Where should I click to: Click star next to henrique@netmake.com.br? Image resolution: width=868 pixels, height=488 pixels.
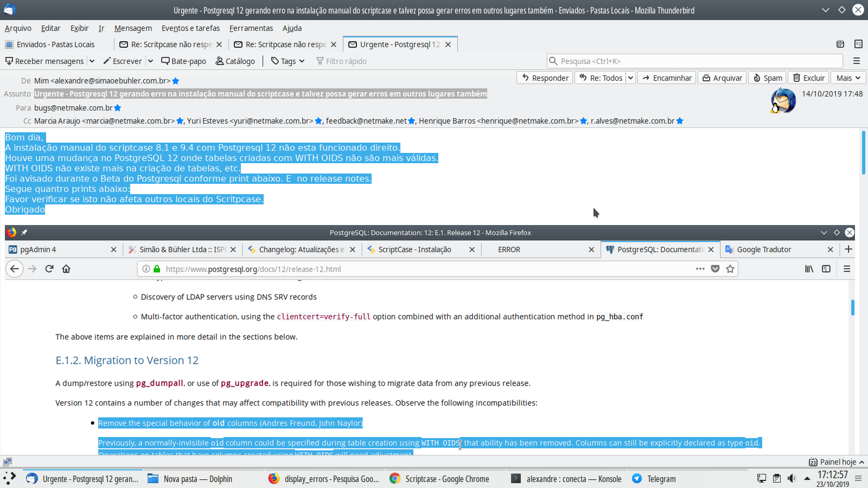pyautogui.click(x=584, y=121)
